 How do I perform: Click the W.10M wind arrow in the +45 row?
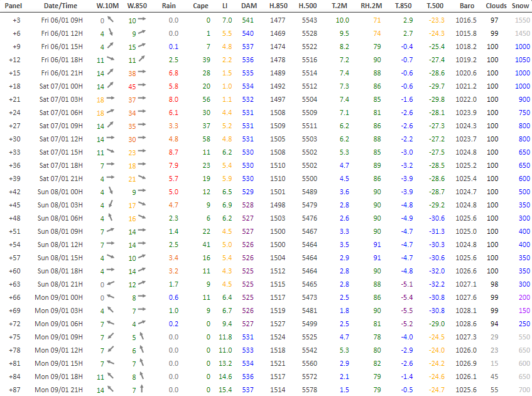click(x=111, y=204)
